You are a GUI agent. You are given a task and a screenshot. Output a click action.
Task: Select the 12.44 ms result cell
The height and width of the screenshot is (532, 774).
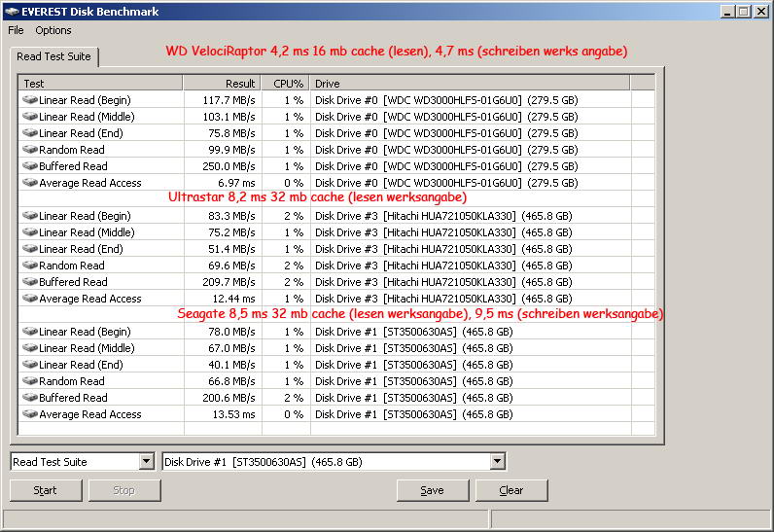233,299
